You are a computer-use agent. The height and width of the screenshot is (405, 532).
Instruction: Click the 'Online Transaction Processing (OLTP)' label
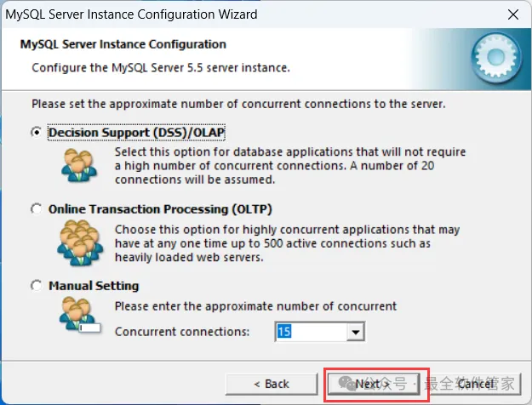(160, 209)
